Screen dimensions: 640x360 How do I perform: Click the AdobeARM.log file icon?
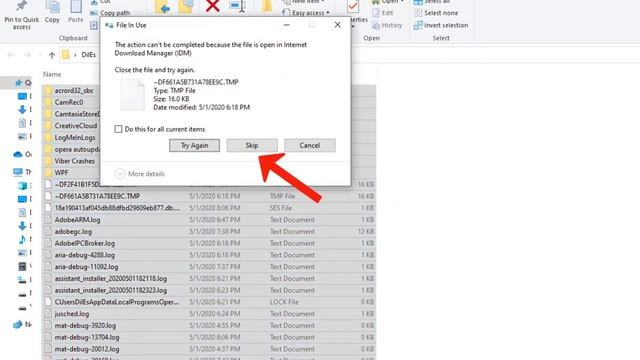48,220
